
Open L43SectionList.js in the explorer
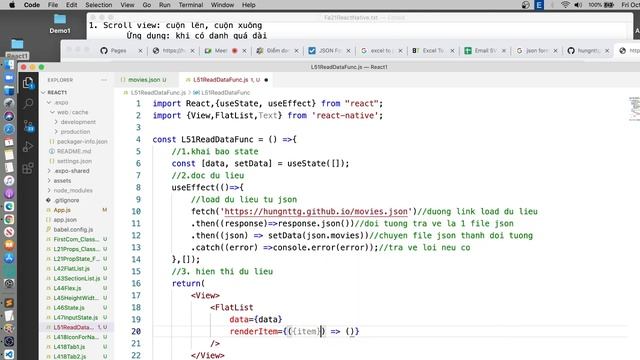(x=77, y=279)
